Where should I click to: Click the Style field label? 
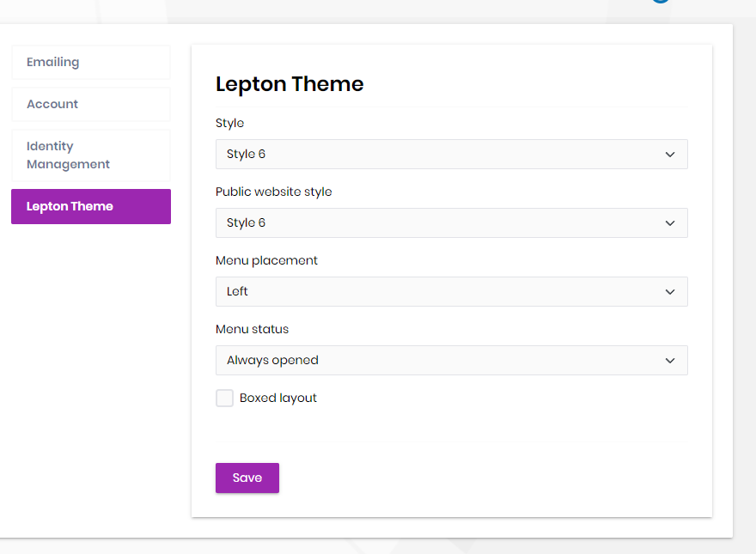coord(229,124)
